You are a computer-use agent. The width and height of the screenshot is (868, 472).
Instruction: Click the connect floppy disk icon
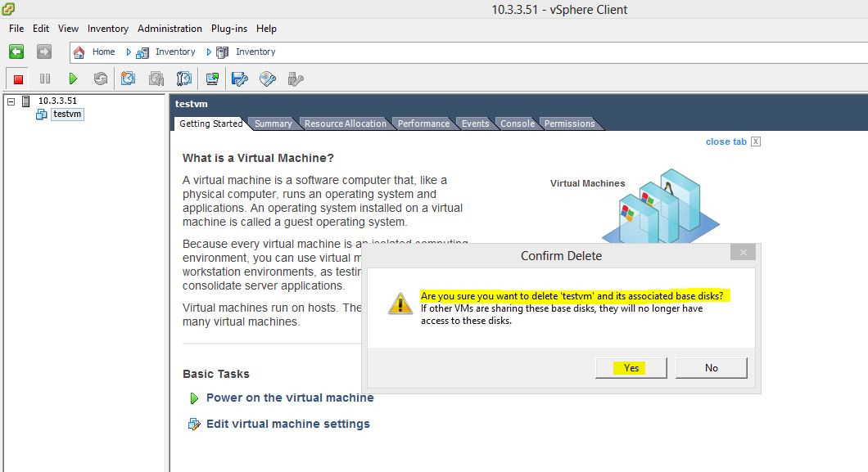tap(240, 79)
